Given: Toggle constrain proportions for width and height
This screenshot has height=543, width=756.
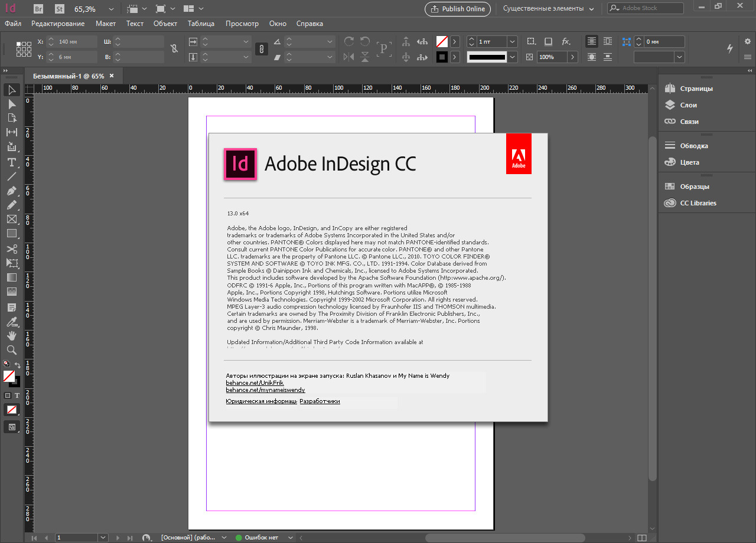Looking at the screenshot, I should pyautogui.click(x=174, y=49).
